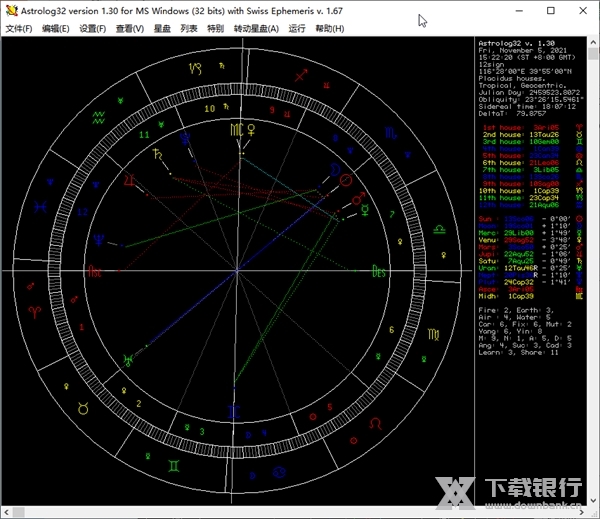Click house number 10 on the wheel
Image resolution: width=600 pixels, height=519 pixels.
[209, 109]
